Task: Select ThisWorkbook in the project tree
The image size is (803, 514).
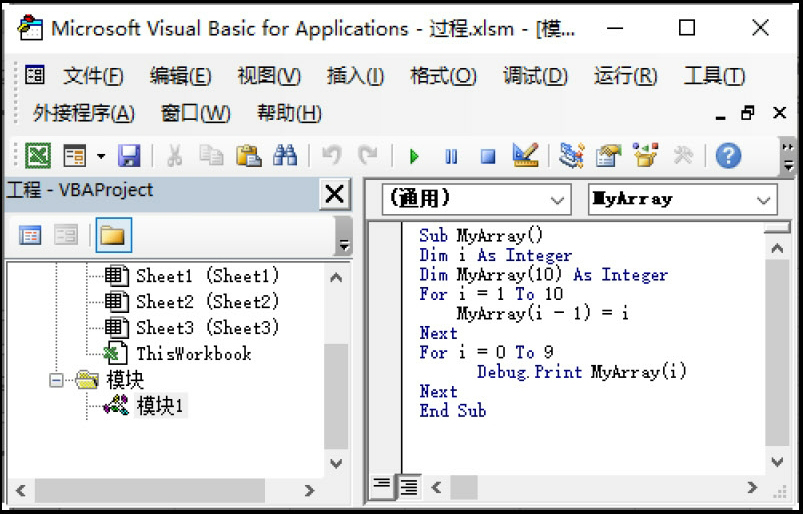Action: (193, 353)
